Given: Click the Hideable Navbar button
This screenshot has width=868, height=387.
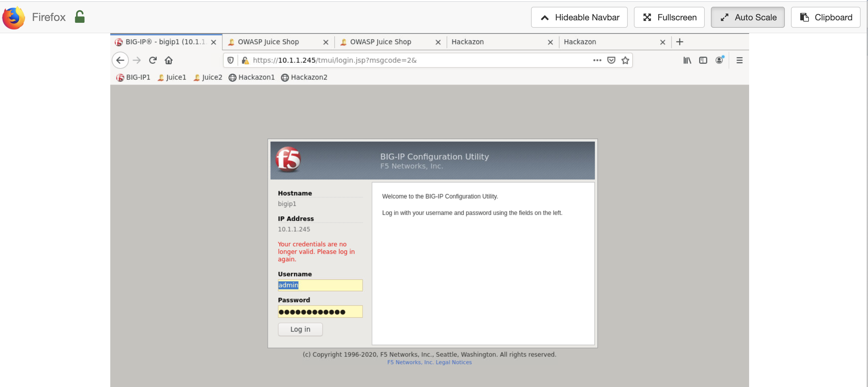Looking at the screenshot, I should pyautogui.click(x=579, y=17).
